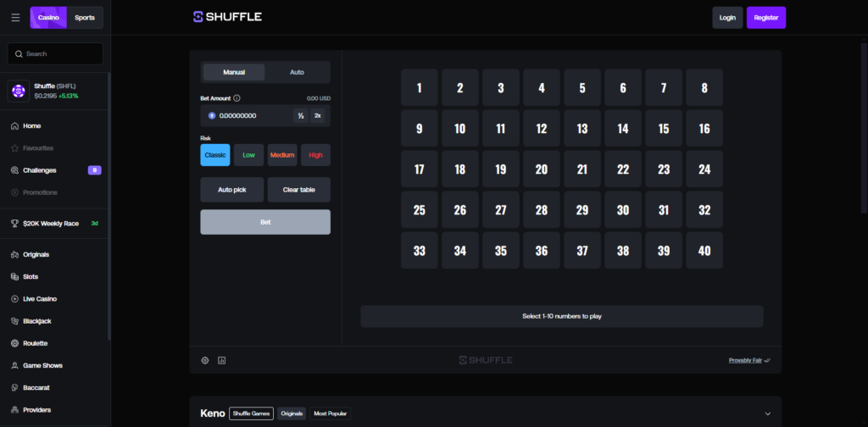
Task: Toggle Keno number 12 tile
Action: click(542, 128)
